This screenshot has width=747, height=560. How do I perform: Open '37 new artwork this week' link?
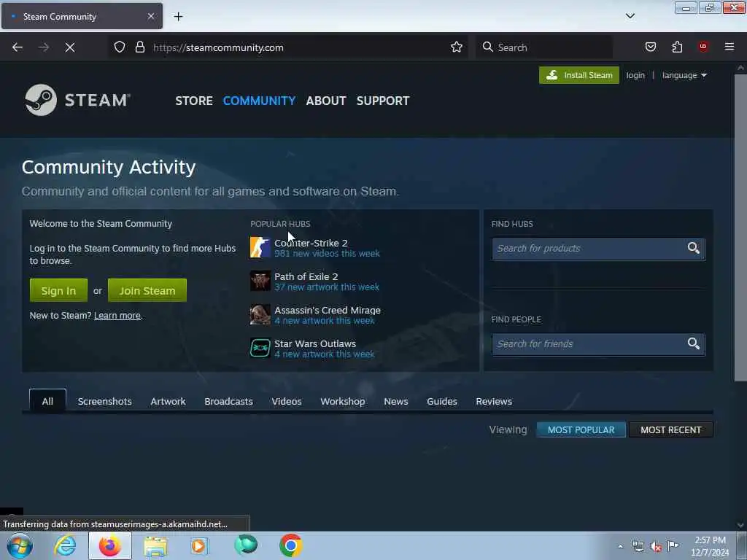click(x=327, y=287)
